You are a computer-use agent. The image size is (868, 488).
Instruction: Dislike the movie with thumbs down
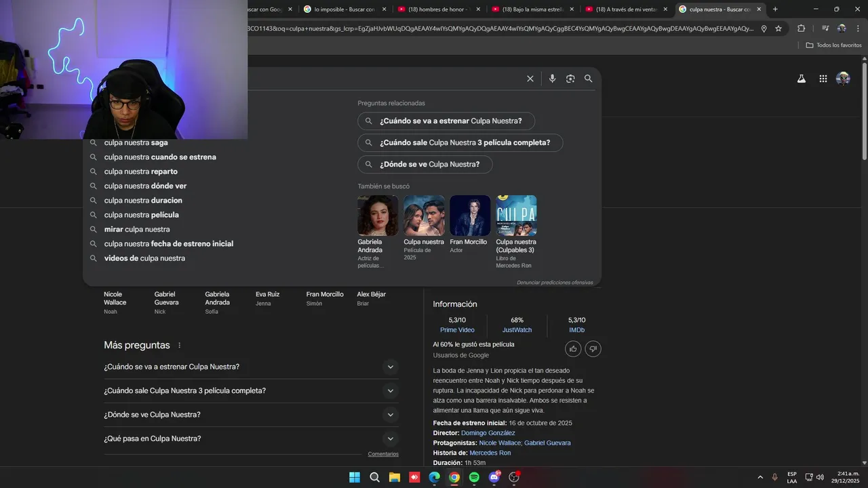click(x=593, y=349)
